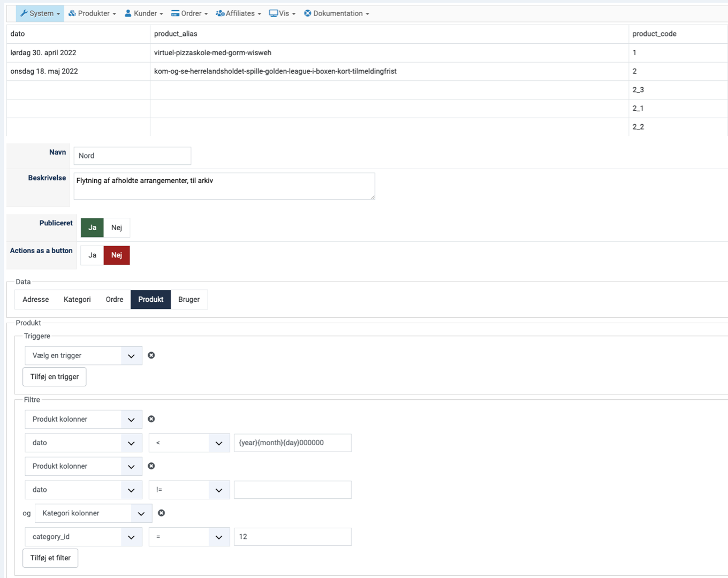Open the Ordrer menu
728x578 pixels.
point(189,13)
